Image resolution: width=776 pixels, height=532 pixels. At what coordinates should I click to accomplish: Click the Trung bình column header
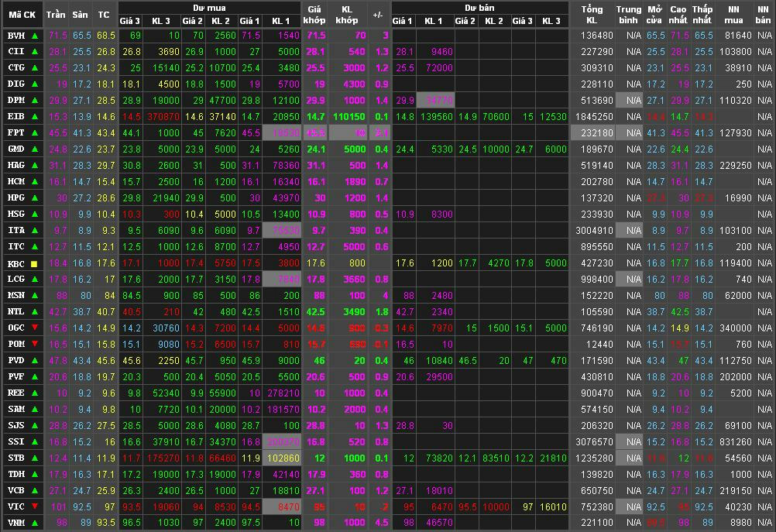pyautogui.click(x=629, y=15)
